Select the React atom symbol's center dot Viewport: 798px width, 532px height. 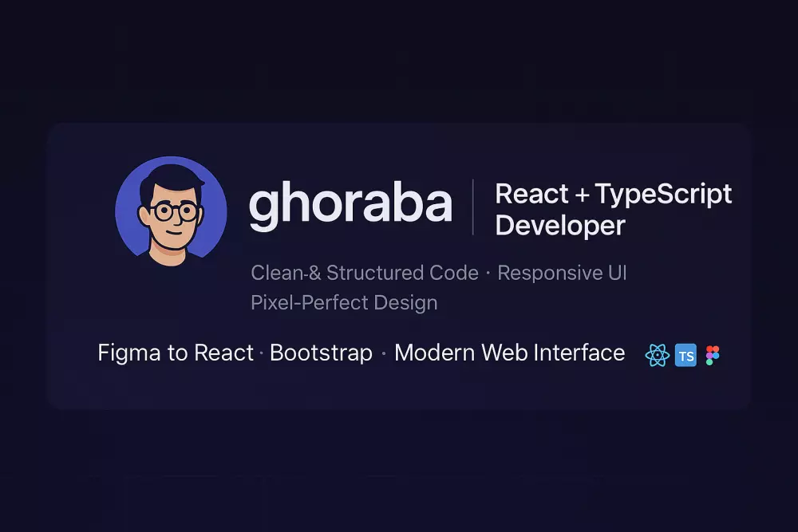[x=658, y=355]
